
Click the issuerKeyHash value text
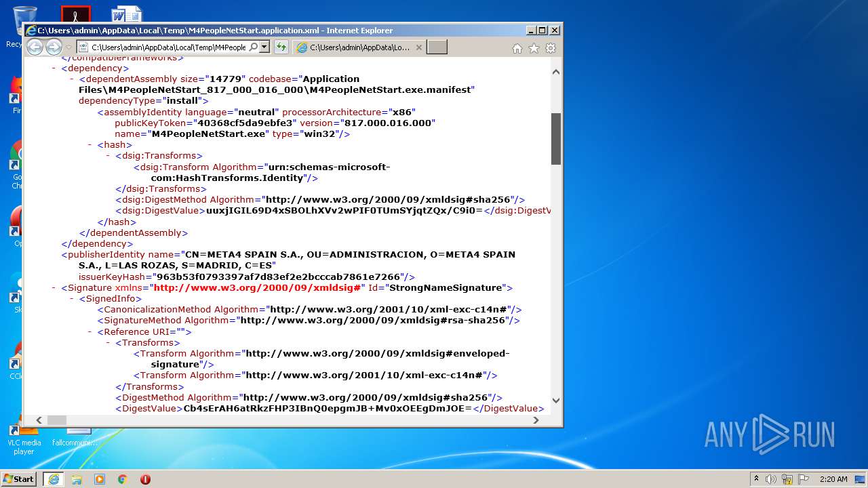tap(278, 277)
